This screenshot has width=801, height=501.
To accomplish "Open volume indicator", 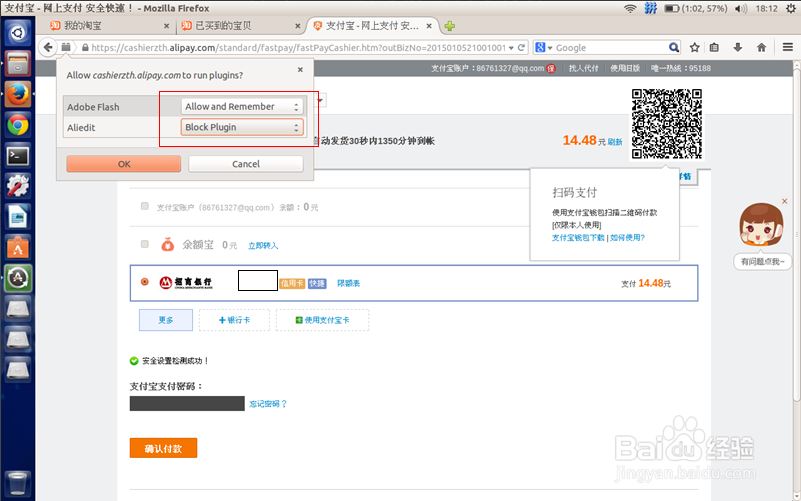I will tap(741, 8).
